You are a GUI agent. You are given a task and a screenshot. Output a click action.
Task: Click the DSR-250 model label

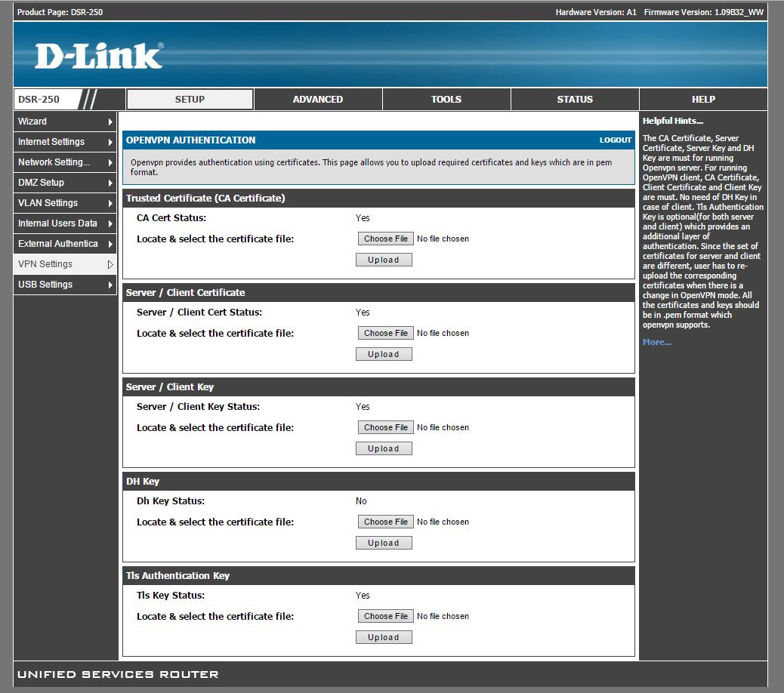point(39,99)
